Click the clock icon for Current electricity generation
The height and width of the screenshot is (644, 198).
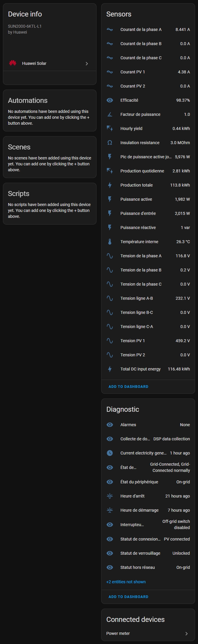[x=110, y=453]
